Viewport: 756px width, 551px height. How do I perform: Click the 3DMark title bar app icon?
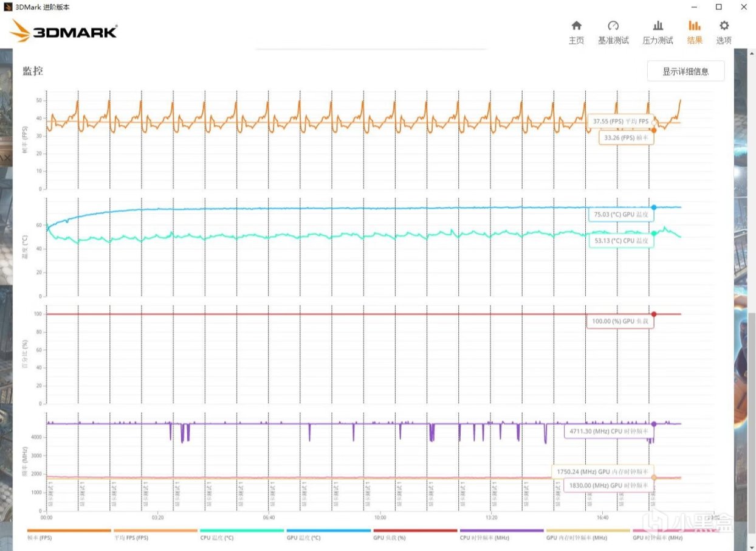(x=7, y=7)
